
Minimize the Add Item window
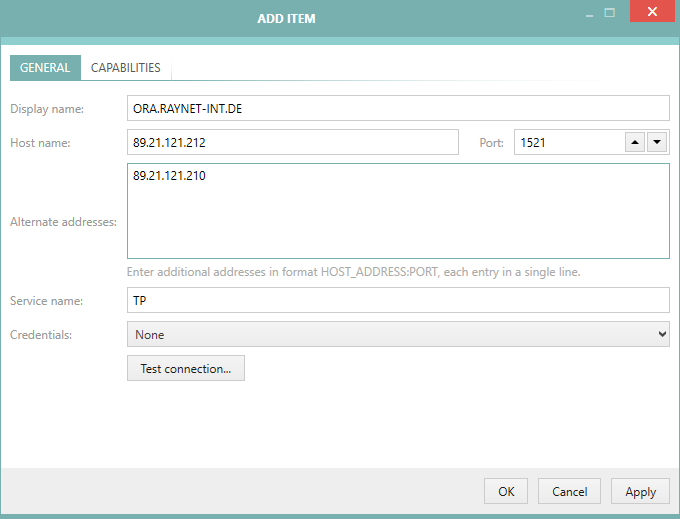[586, 13]
